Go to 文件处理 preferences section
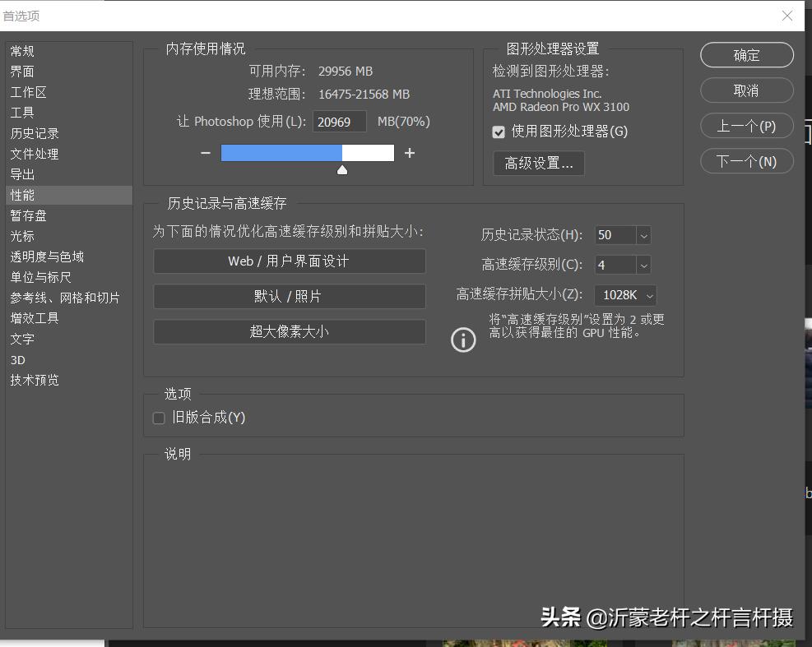The height and width of the screenshot is (647, 812). coord(35,154)
